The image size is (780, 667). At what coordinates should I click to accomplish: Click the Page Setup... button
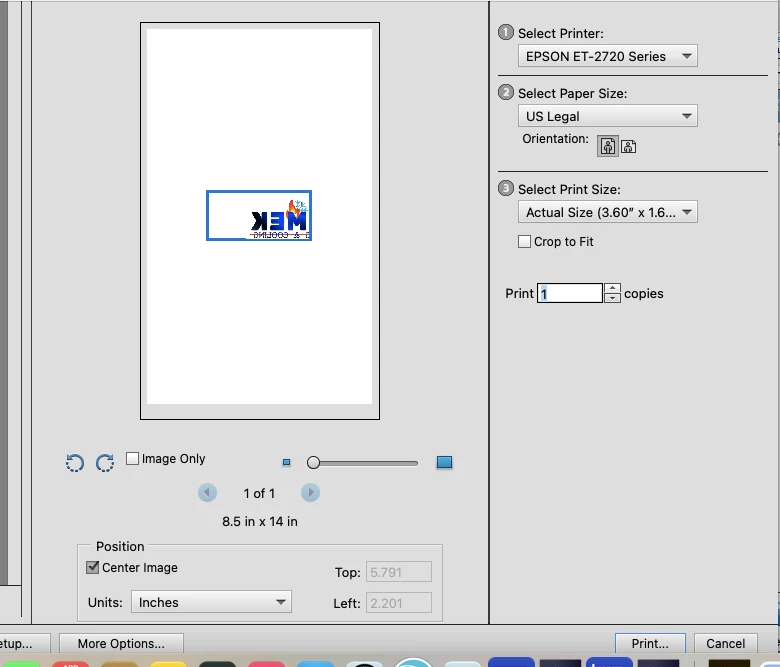24,643
